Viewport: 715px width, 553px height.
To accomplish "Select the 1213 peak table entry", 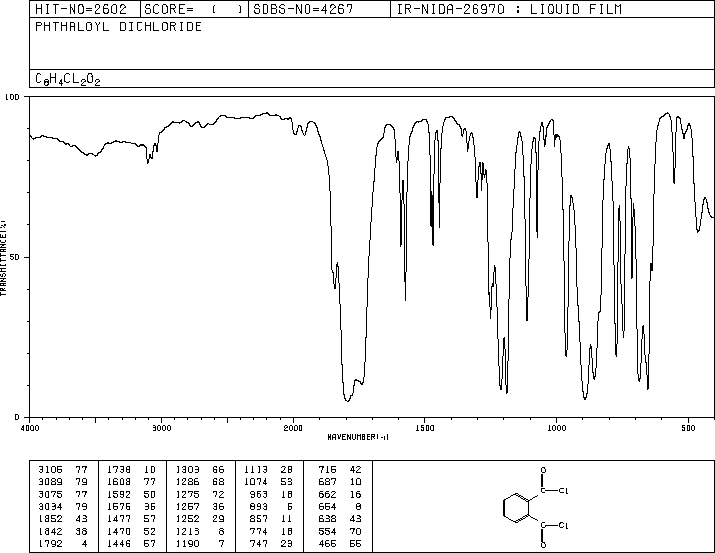I will click(200, 531).
